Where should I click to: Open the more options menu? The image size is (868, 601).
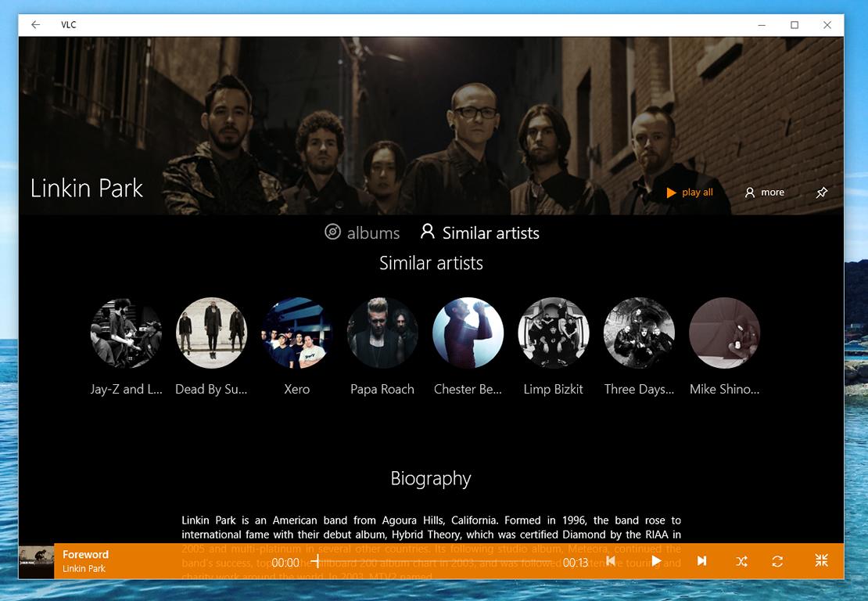point(765,193)
